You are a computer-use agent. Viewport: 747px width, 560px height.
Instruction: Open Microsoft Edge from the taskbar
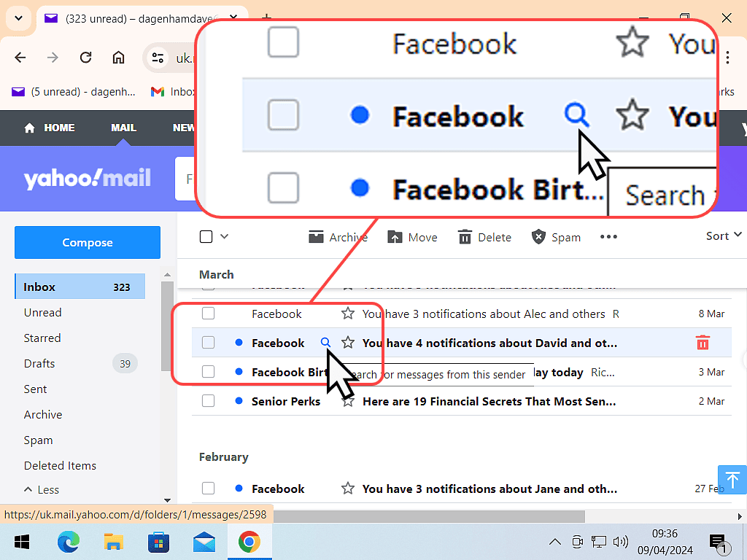(x=69, y=542)
